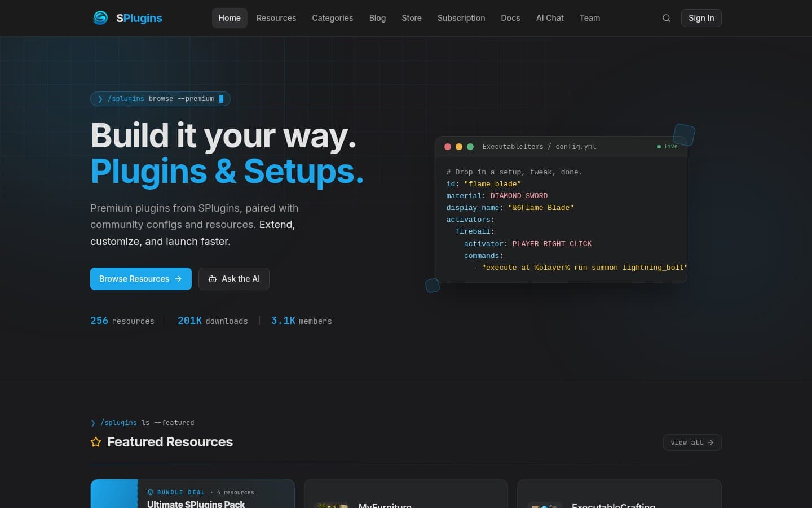Click the commands: code line

point(483,256)
